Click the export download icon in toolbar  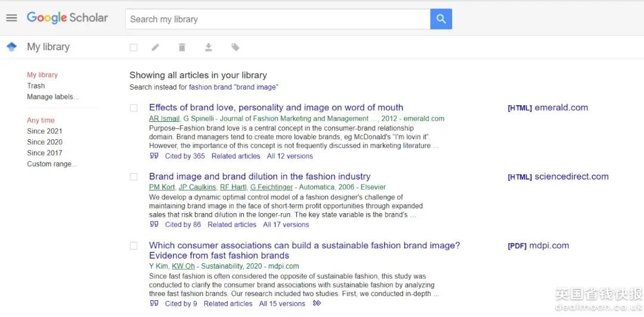pos(209,47)
